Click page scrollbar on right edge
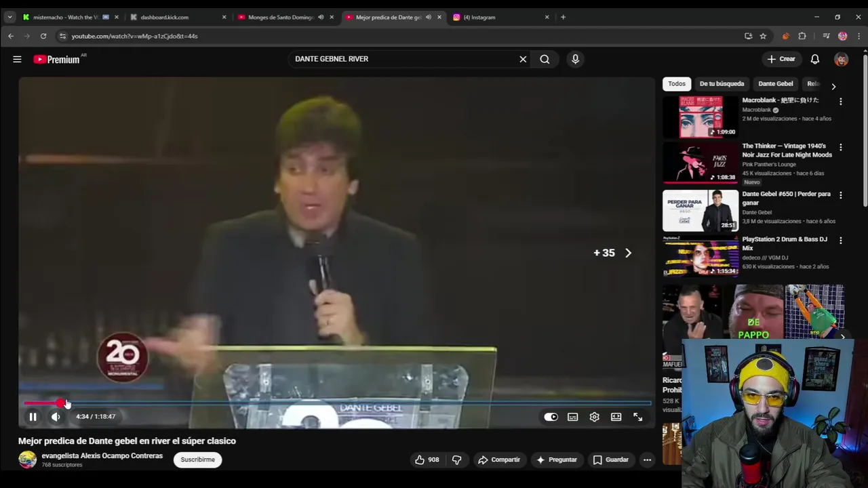 (865, 129)
